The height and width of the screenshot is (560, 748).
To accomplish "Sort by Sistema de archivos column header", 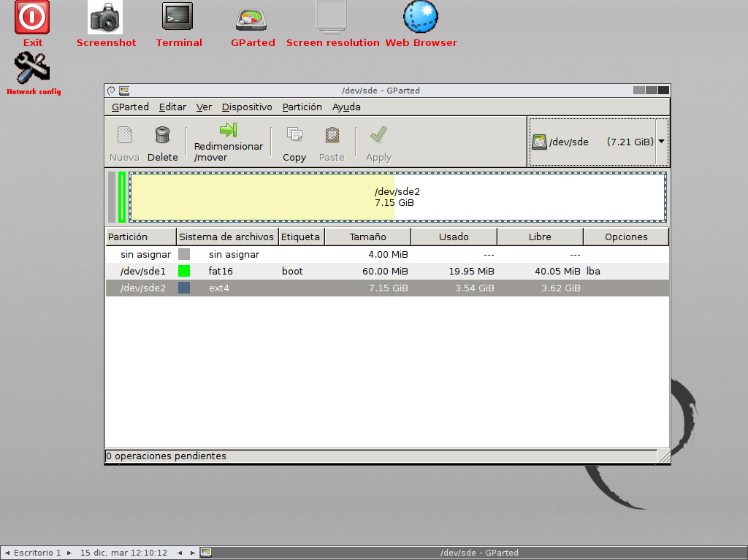I will click(227, 237).
